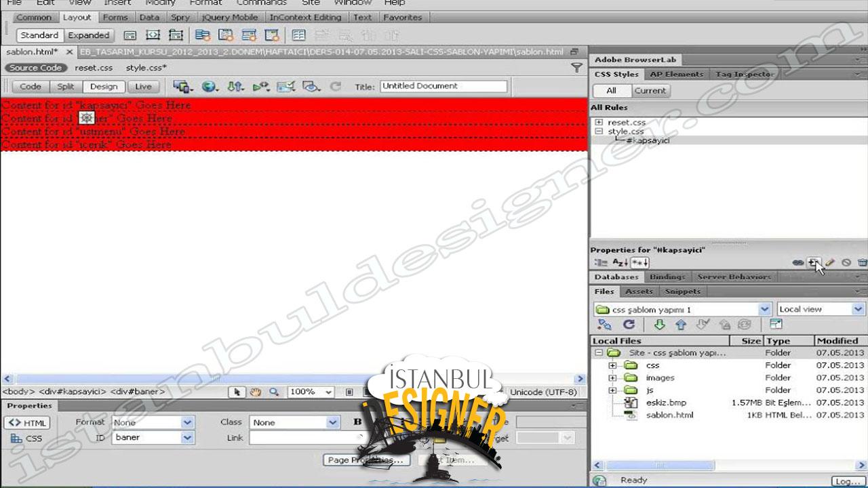Switch Property inspector to CSS mode
The height and width of the screenshot is (488, 868).
point(27,439)
